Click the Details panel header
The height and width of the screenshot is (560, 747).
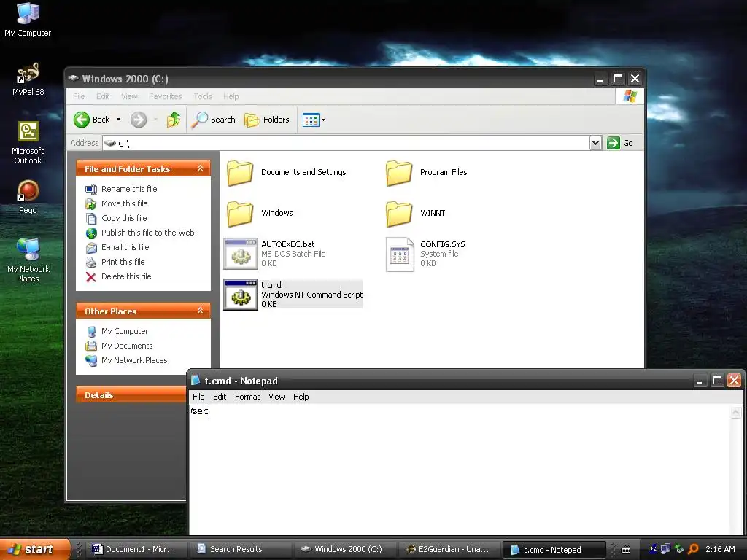(131, 395)
